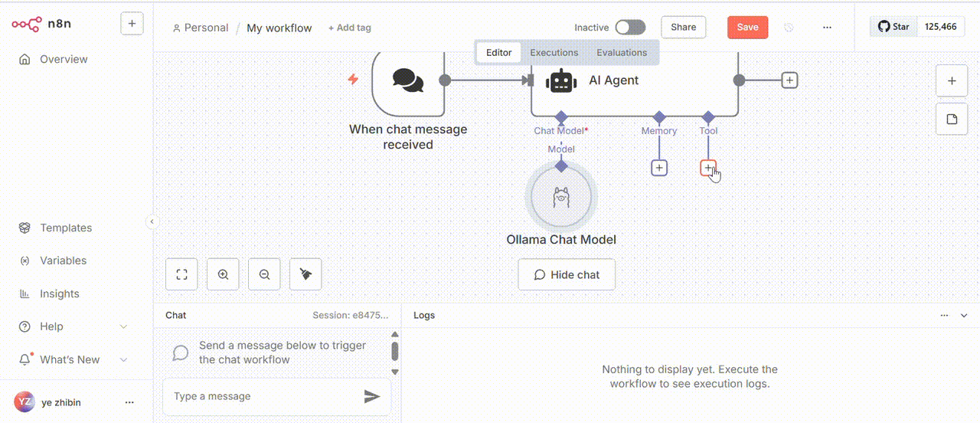The width and height of the screenshot is (980, 423).
Task: Collapse the Logs panel
Action: click(x=964, y=315)
